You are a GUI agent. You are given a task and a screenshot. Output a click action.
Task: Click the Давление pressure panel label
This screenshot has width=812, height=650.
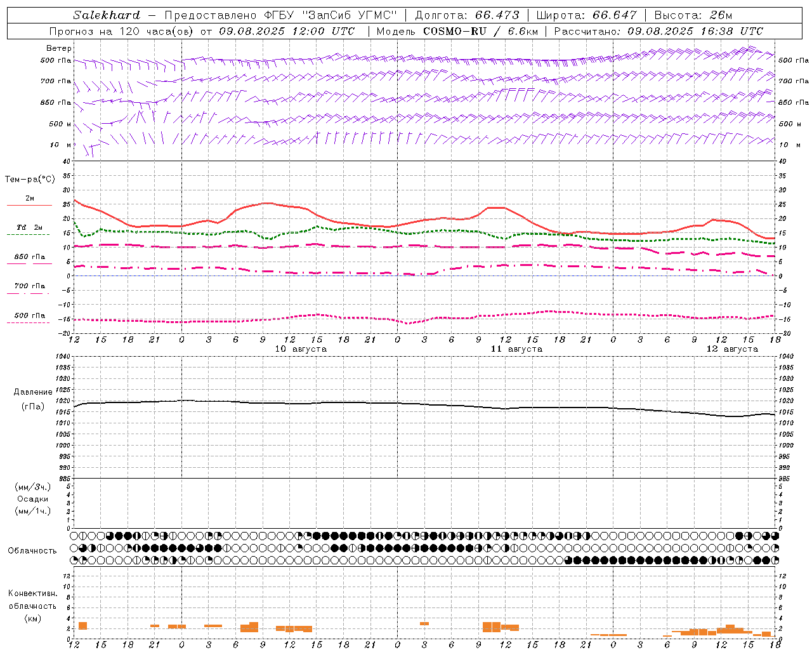coord(33,392)
